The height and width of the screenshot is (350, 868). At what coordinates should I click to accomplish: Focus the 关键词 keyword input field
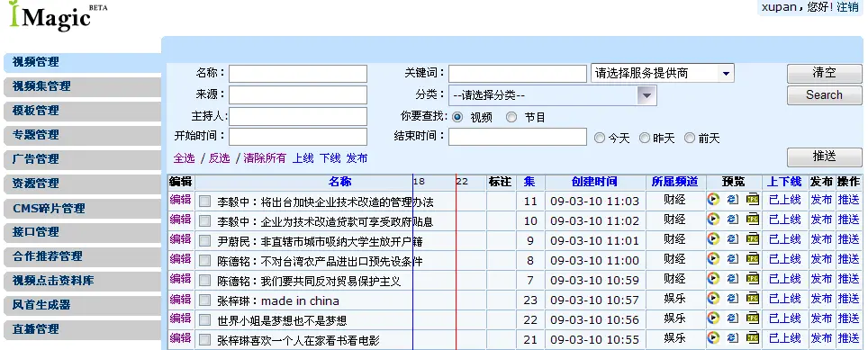click(517, 74)
